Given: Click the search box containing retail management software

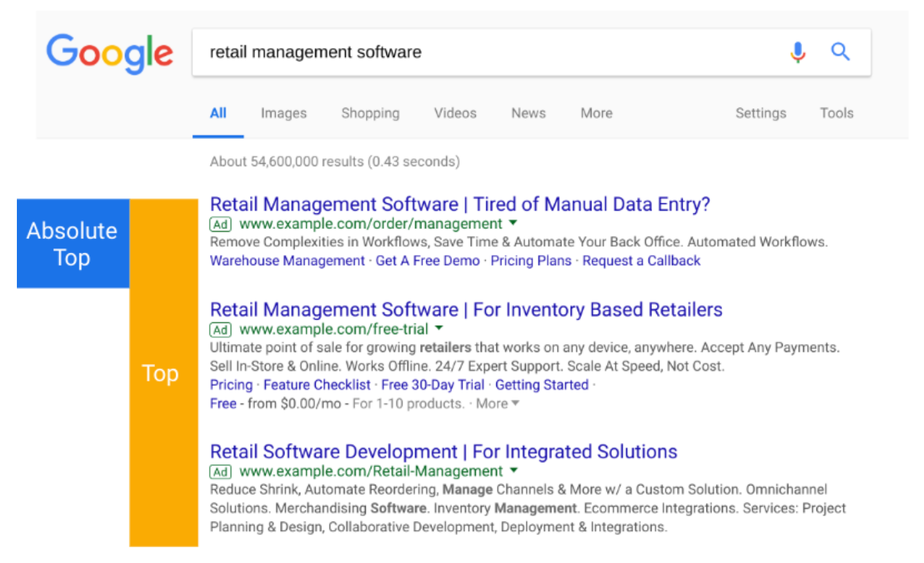Looking at the screenshot, I should pos(531,53).
